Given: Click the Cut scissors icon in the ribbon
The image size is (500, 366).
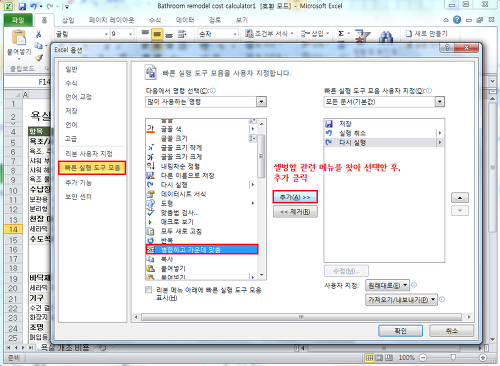Looking at the screenshot, I should tap(39, 34).
